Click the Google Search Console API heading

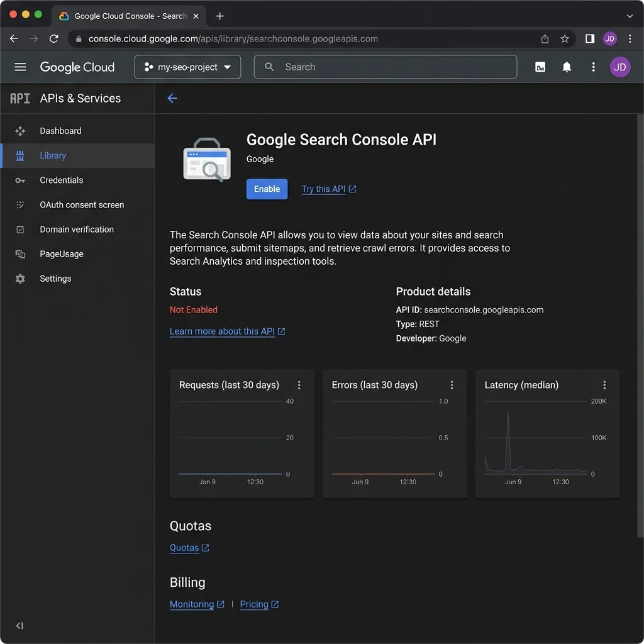(x=341, y=140)
